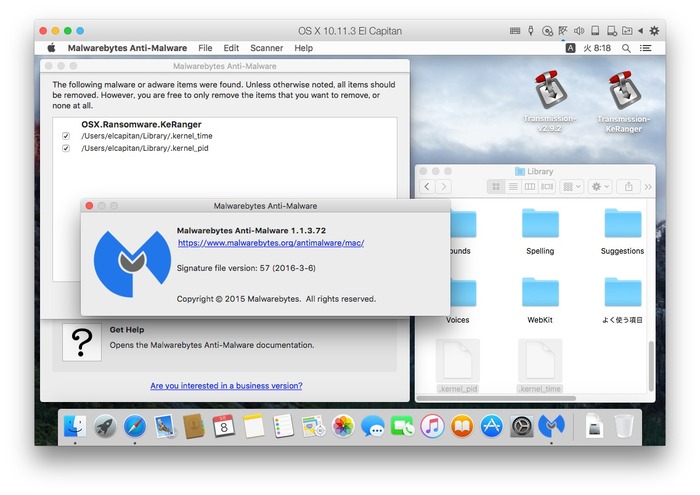Switch Finder to list view
This screenshot has width=700, height=495.
point(513,186)
